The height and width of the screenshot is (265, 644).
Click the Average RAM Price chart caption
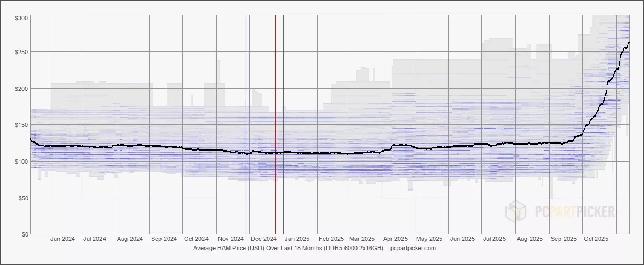click(314, 249)
